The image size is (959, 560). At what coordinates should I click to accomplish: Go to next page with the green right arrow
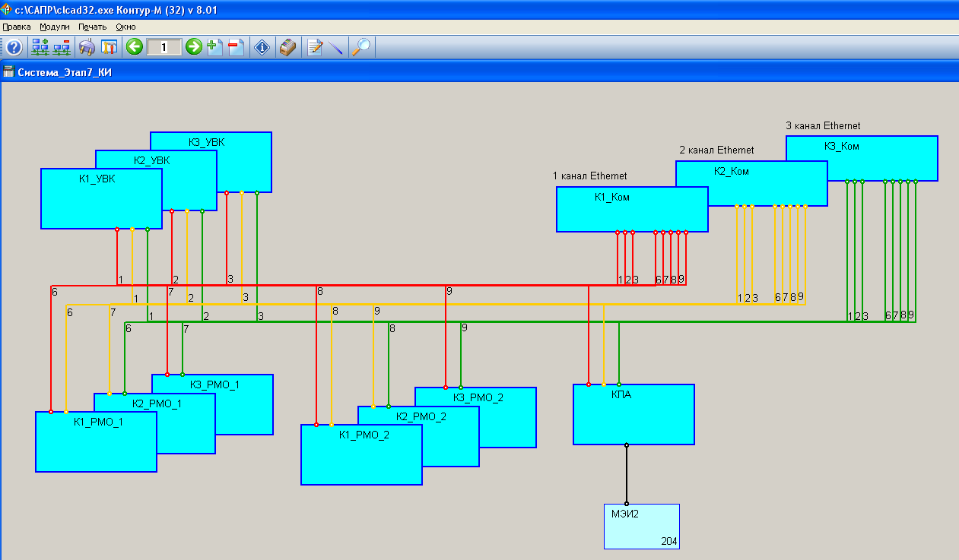(x=194, y=47)
